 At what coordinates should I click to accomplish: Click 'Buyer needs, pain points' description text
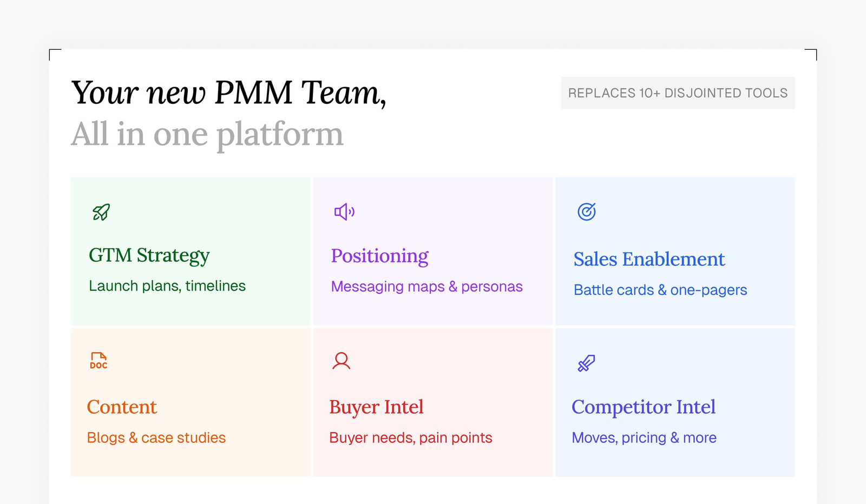411,438
